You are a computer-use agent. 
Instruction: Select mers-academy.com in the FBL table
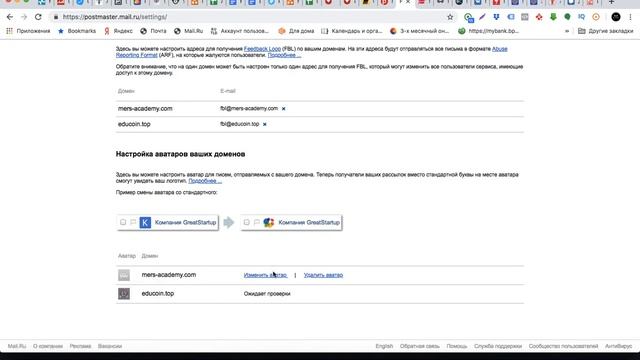point(145,109)
